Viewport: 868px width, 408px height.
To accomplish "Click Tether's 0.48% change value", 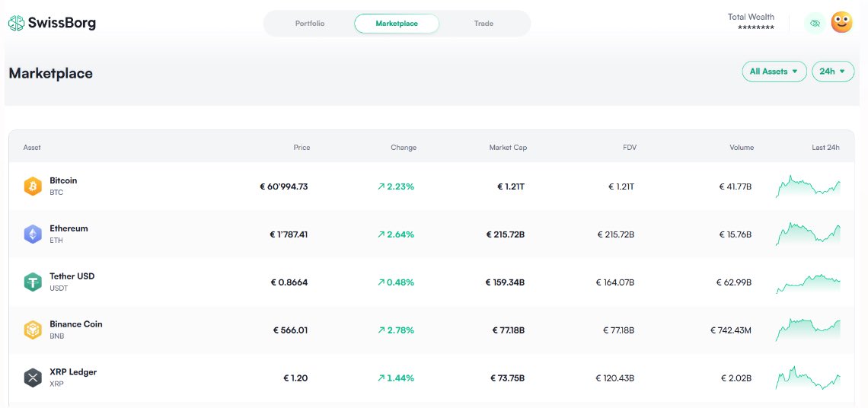I will 396,282.
